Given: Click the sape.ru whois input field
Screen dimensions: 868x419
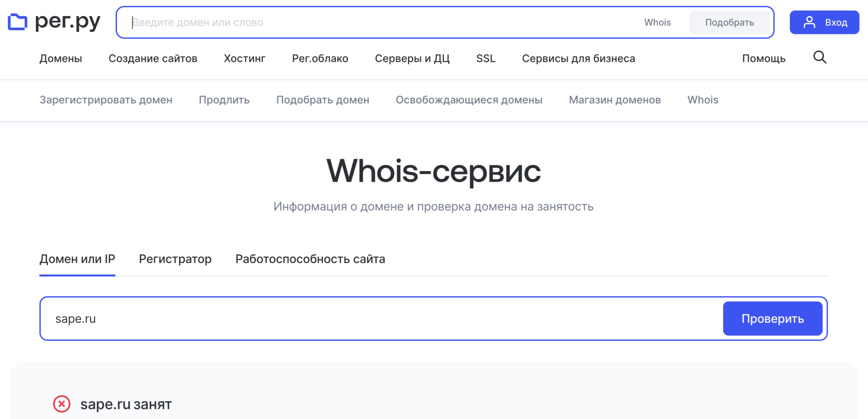Looking at the screenshot, I should pos(381,319).
